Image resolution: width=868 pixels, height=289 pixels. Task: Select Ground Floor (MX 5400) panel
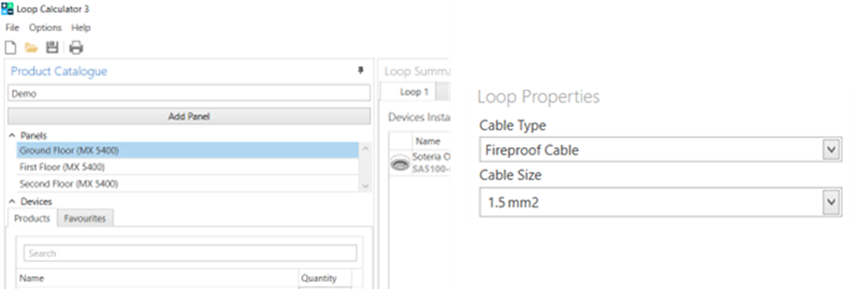[x=188, y=150]
